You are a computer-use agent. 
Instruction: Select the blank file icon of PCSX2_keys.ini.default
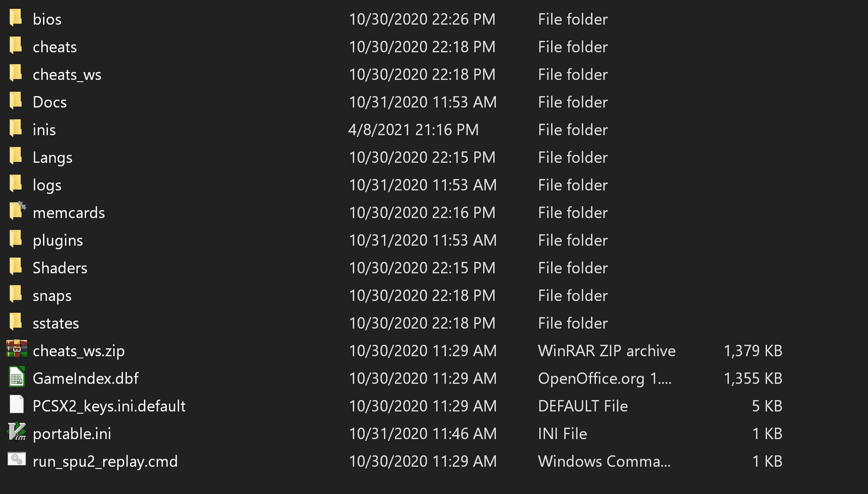pos(17,405)
